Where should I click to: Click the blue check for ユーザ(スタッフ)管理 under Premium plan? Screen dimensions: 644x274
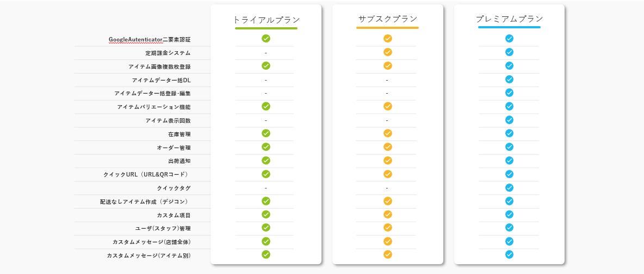point(509,228)
